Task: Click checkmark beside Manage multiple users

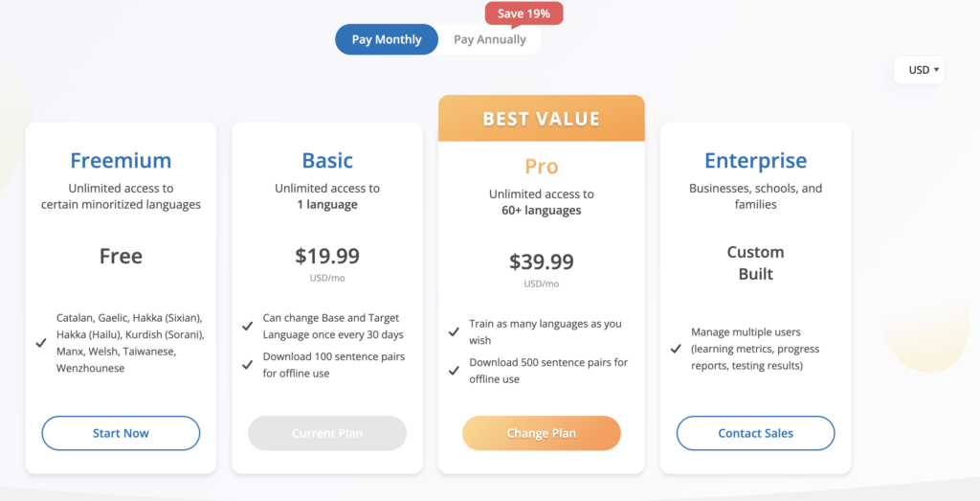Action: [677, 349]
